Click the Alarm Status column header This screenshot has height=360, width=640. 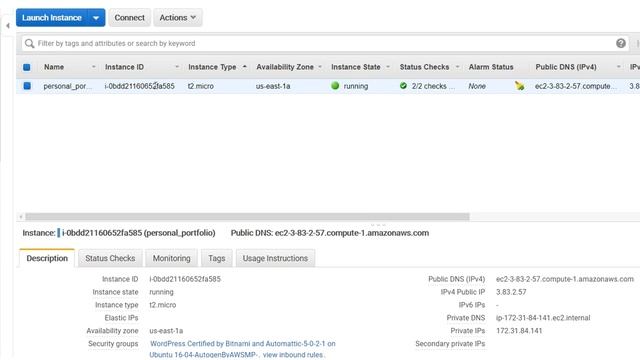point(491,67)
